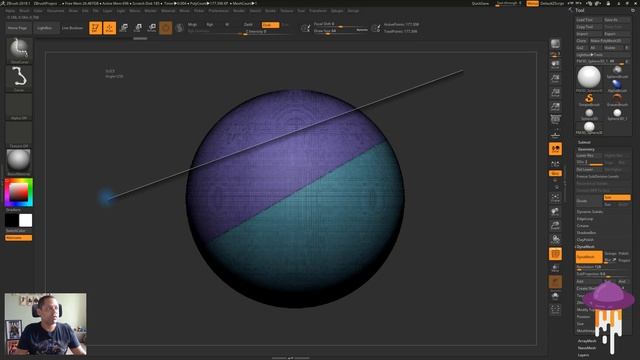Switch to the Scale transform mode
This screenshot has height=360, width=640.
point(138,28)
